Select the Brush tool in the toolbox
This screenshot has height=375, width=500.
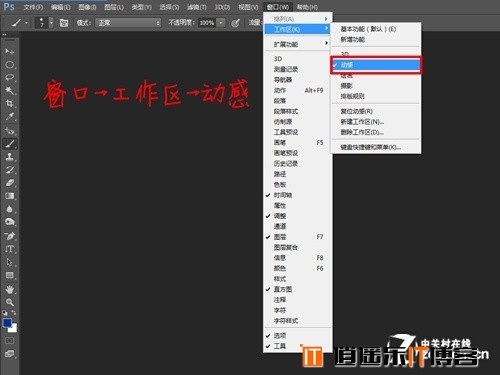coord(10,144)
